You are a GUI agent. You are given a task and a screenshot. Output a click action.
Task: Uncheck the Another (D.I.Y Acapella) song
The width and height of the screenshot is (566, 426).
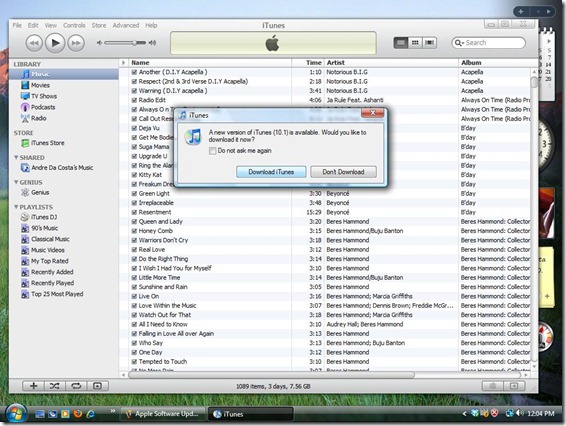point(134,72)
